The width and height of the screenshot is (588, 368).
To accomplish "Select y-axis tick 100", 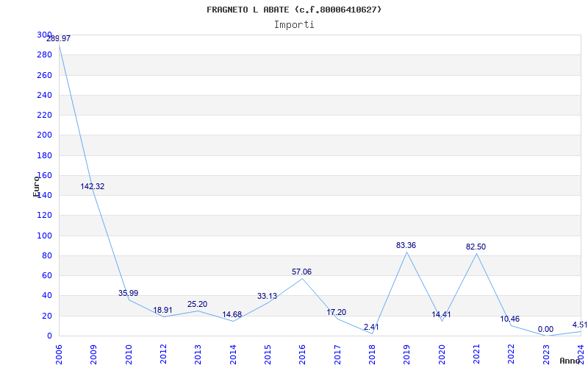I will click(x=44, y=236).
